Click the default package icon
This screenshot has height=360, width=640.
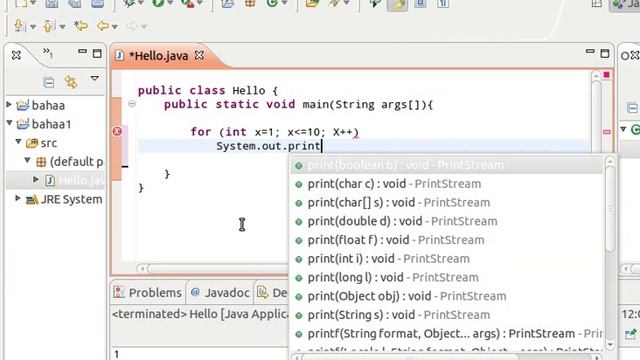[41, 162]
